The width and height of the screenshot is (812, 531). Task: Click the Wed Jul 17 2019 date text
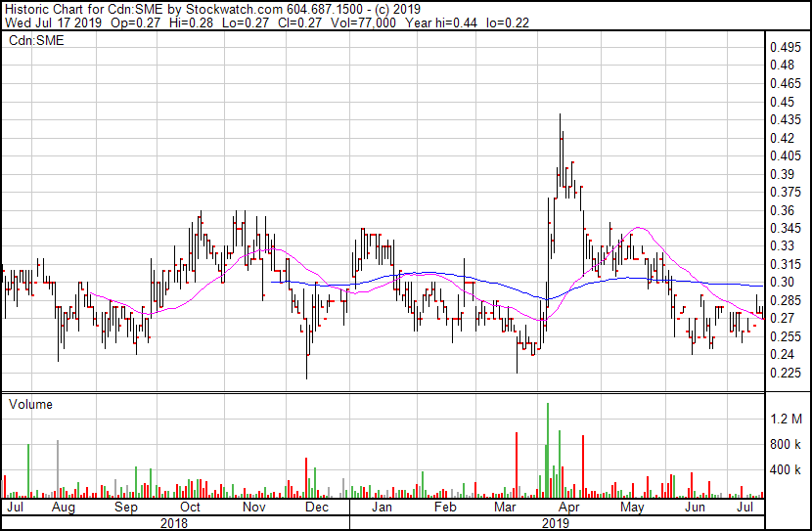click(54, 22)
